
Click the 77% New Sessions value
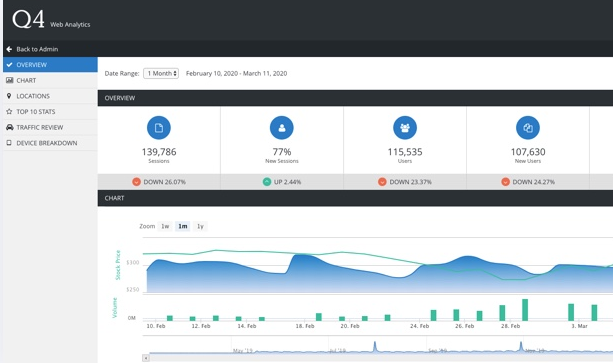click(x=282, y=152)
